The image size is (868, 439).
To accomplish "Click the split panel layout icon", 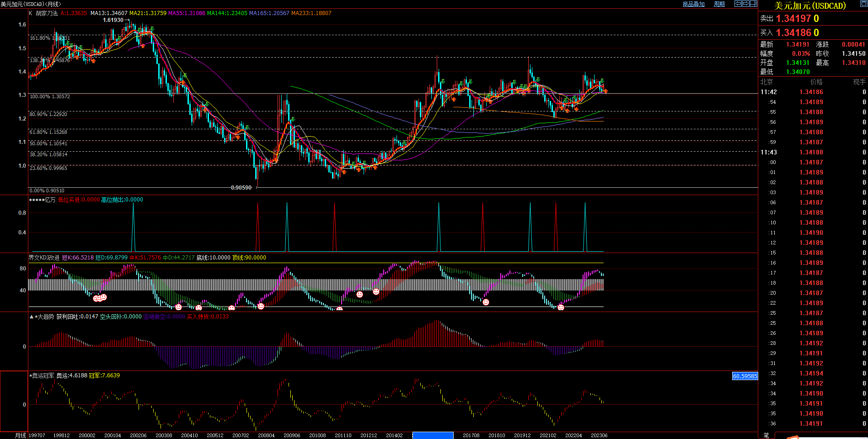I will [753, 4].
